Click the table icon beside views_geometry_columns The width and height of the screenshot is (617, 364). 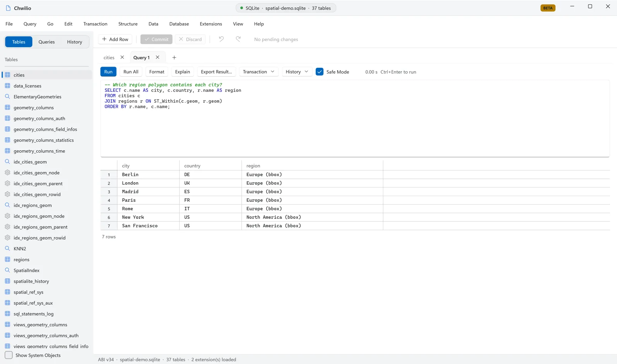pos(7,324)
